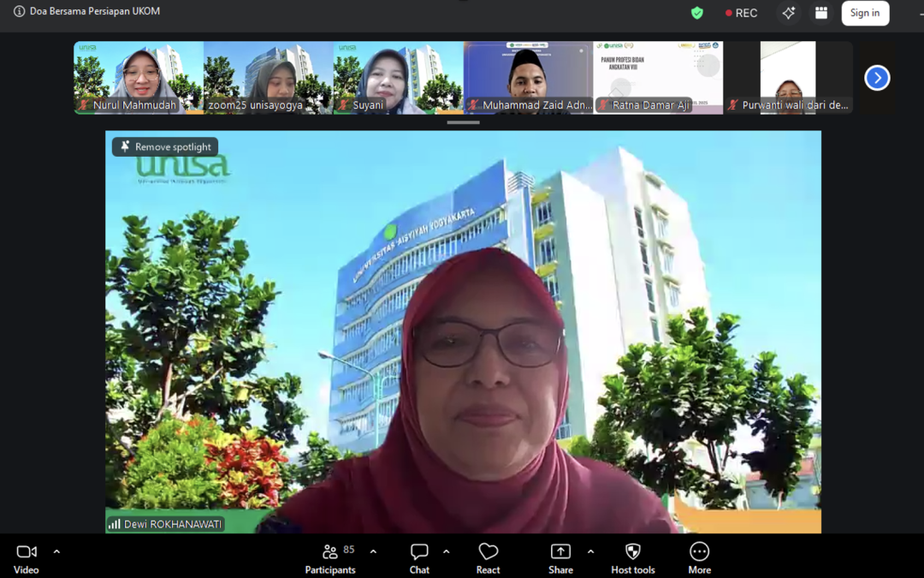924x578 pixels.
Task: Click the Sign in button
Action: pyautogui.click(x=865, y=13)
